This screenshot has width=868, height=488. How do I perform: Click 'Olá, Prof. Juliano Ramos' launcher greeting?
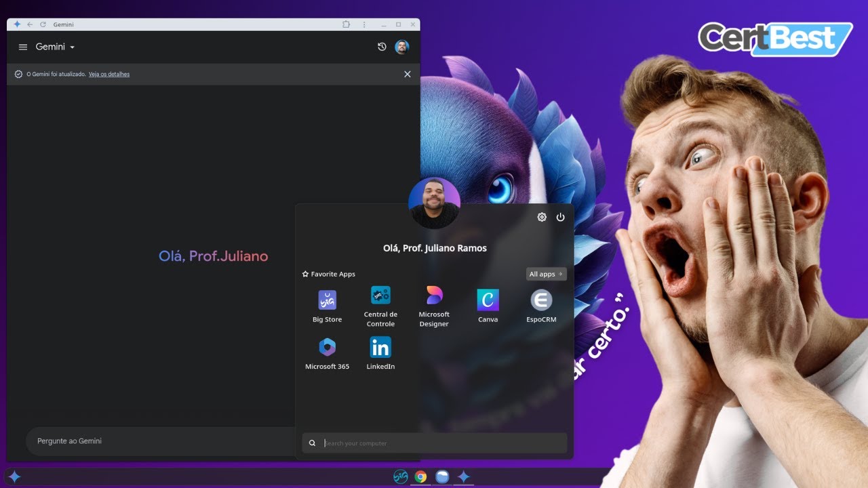(x=435, y=248)
